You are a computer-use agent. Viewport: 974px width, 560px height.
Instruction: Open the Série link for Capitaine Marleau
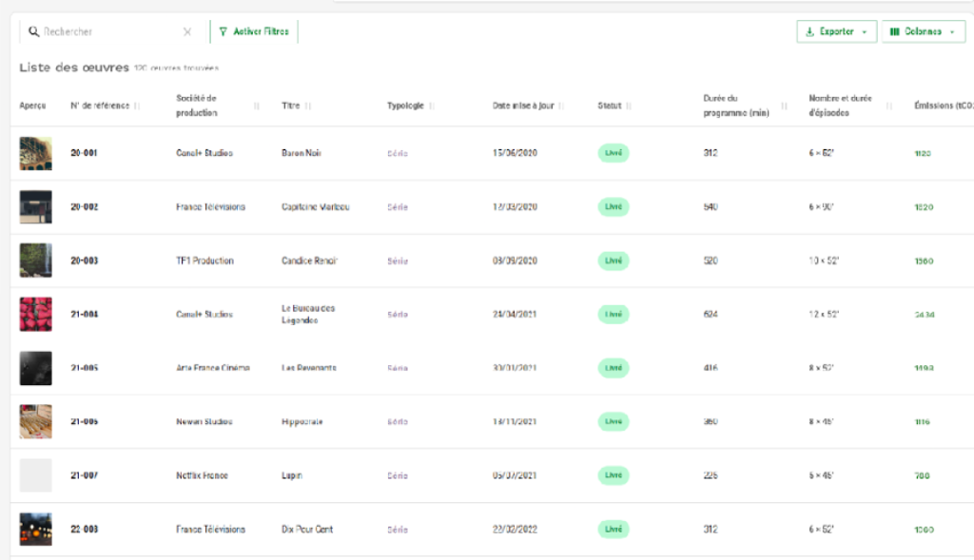[x=398, y=206]
